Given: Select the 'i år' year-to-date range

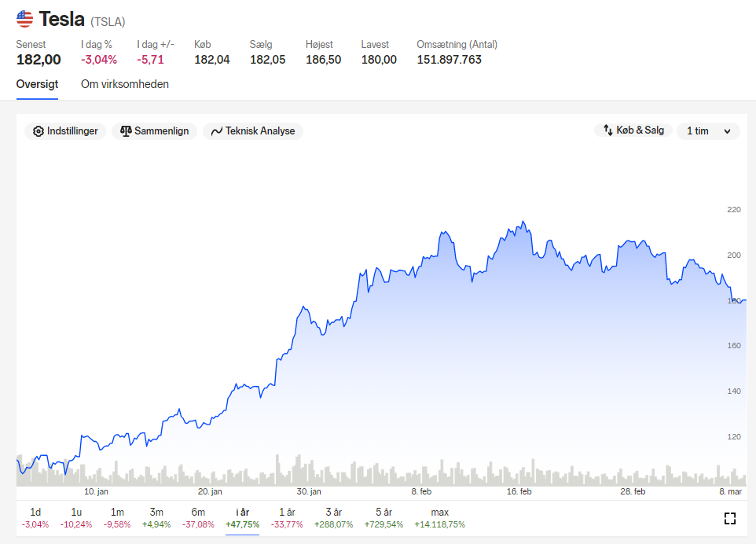Looking at the screenshot, I should click(x=243, y=518).
